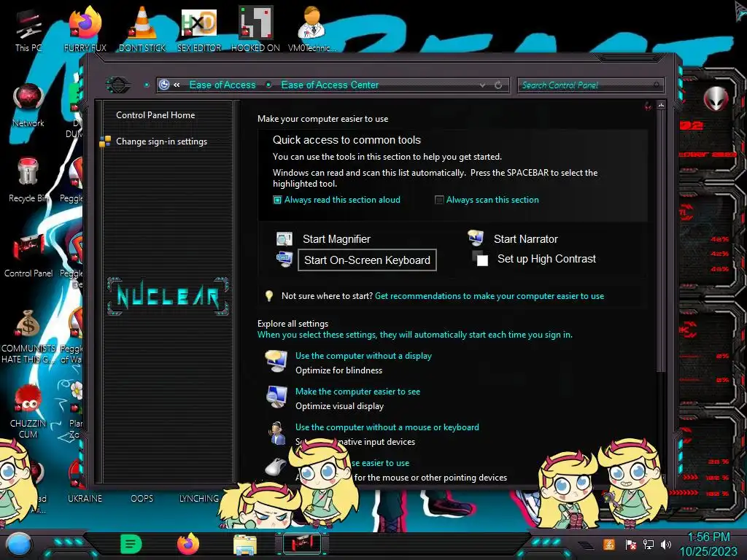Click the 'computer without a display' monitor icon

[276, 362]
